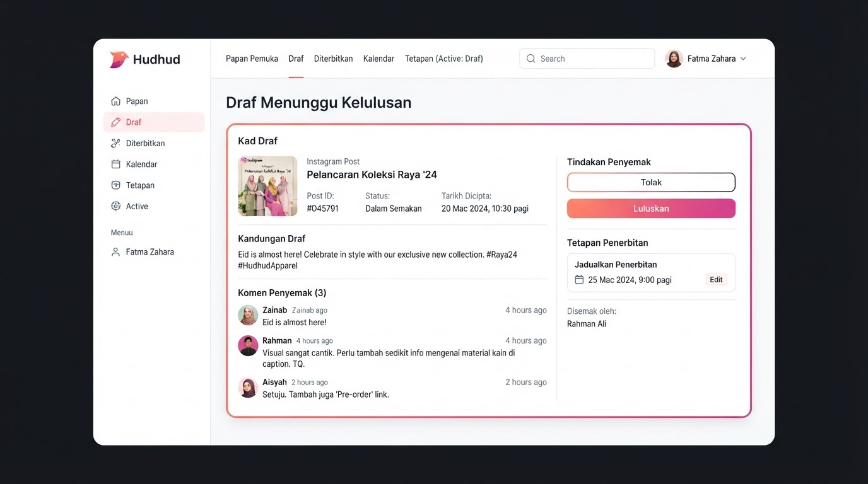868x484 pixels.
Task: Click the Tolak button
Action: coord(651,182)
